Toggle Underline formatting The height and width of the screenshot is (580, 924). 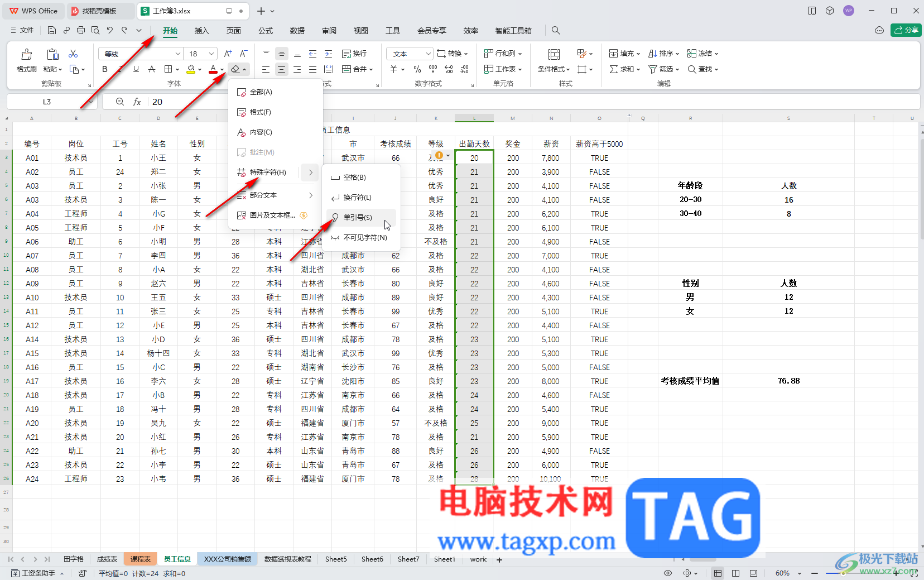click(x=136, y=69)
